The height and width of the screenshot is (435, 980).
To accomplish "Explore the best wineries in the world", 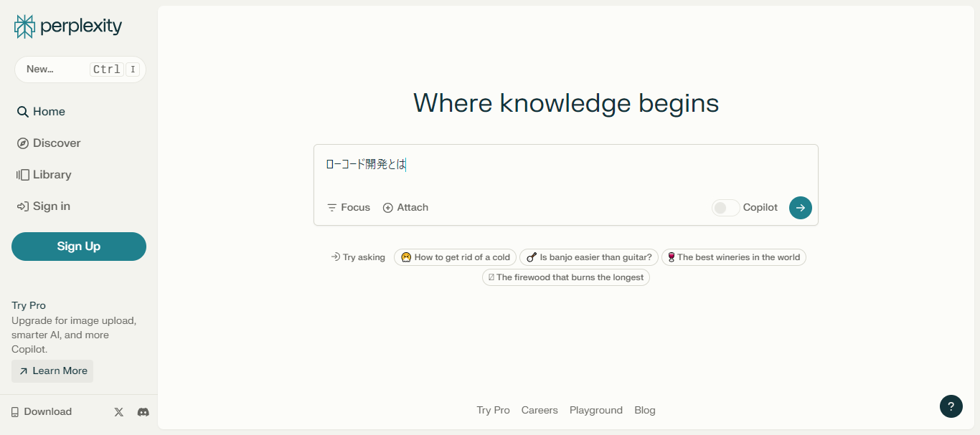I will click(733, 257).
